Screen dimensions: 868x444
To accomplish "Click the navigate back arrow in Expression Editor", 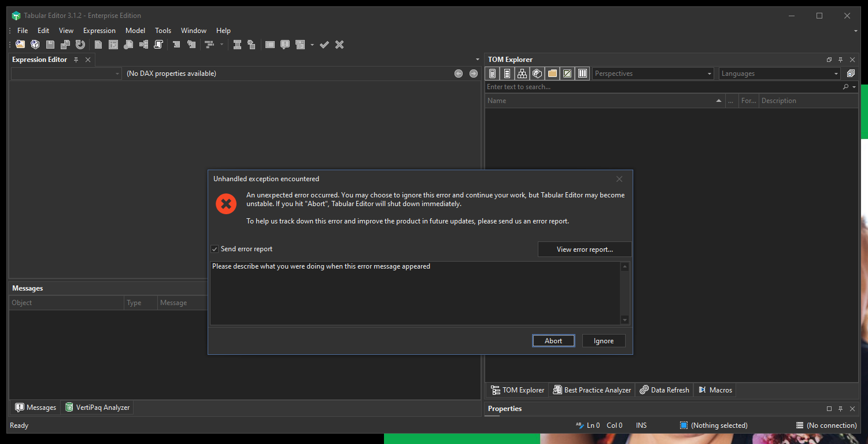I will tap(459, 74).
